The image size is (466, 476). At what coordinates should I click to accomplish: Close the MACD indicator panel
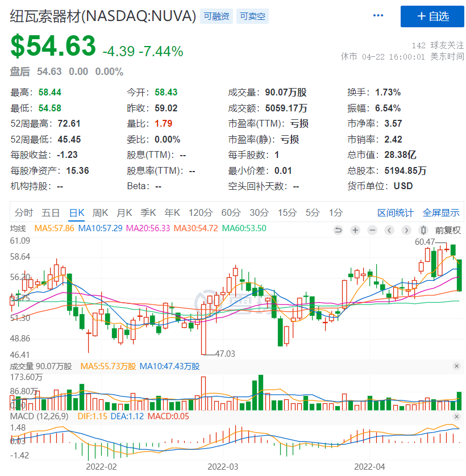point(456,416)
